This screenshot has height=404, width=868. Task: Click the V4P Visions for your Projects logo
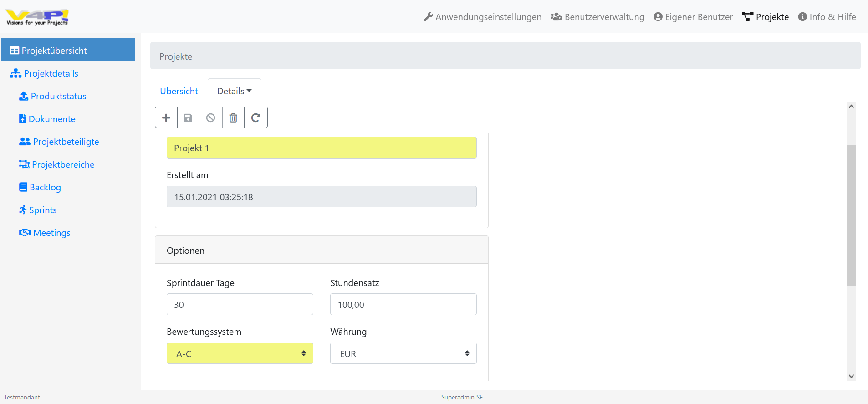point(37,17)
